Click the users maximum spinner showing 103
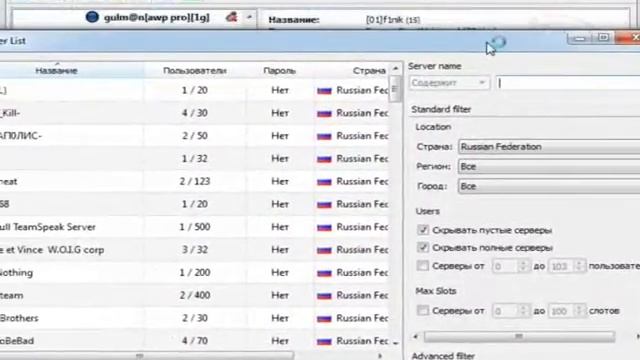This screenshot has width=640, height=360. 567,266
